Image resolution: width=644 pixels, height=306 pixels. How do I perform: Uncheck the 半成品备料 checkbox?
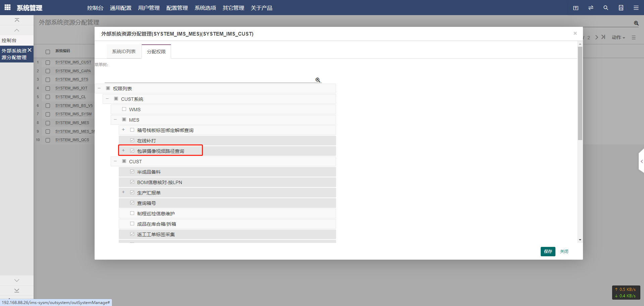point(132,172)
